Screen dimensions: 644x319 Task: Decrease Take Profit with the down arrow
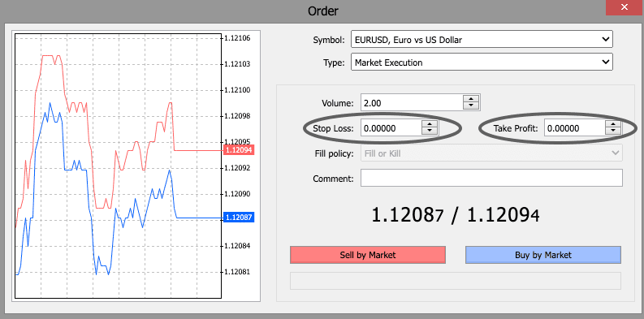pyautogui.click(x=613, y=131)
